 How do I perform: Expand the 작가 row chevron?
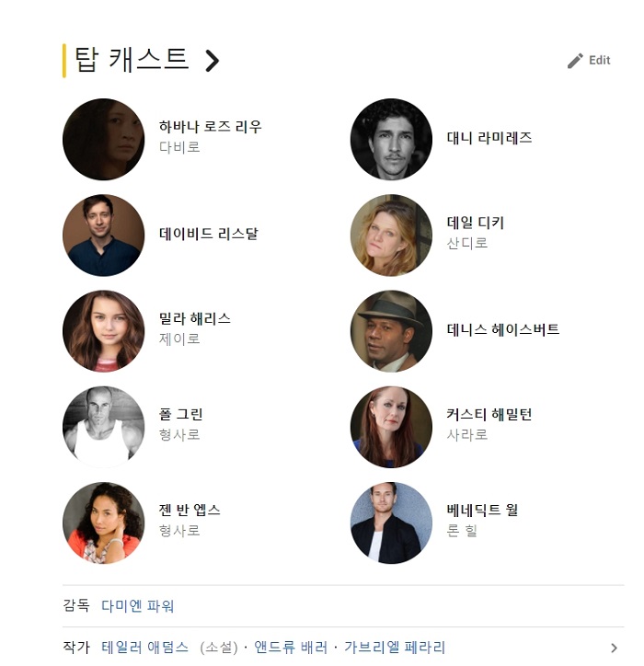coord(614,648)
